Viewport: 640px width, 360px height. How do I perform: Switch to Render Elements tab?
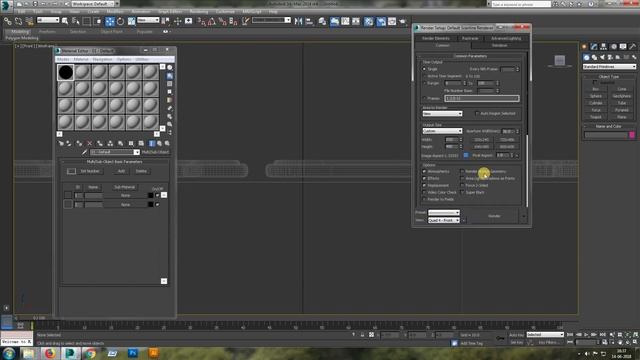[x=436, y=38]
